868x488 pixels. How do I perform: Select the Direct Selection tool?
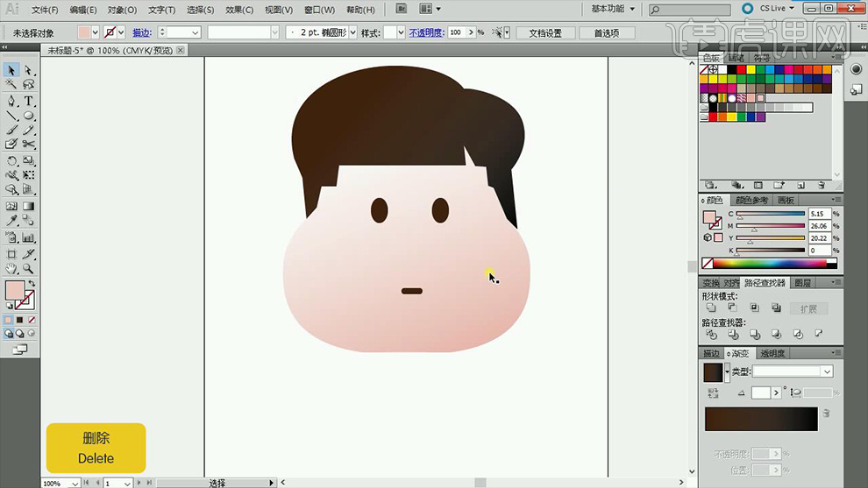pos(28,70)
